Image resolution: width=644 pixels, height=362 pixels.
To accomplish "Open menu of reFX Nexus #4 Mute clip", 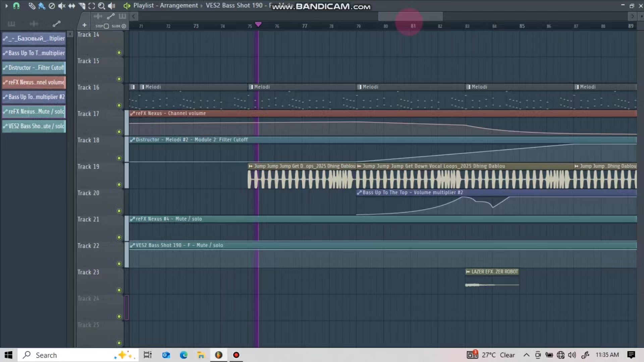I will (132, 219).
